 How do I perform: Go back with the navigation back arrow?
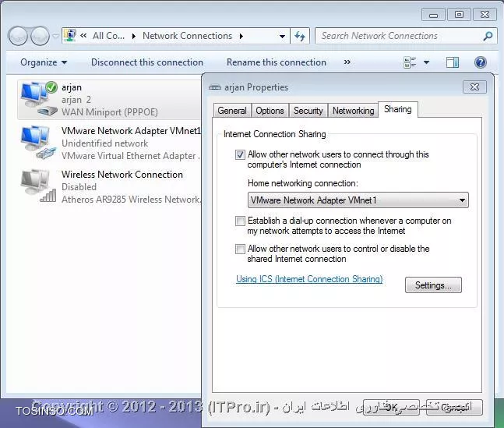18,36
